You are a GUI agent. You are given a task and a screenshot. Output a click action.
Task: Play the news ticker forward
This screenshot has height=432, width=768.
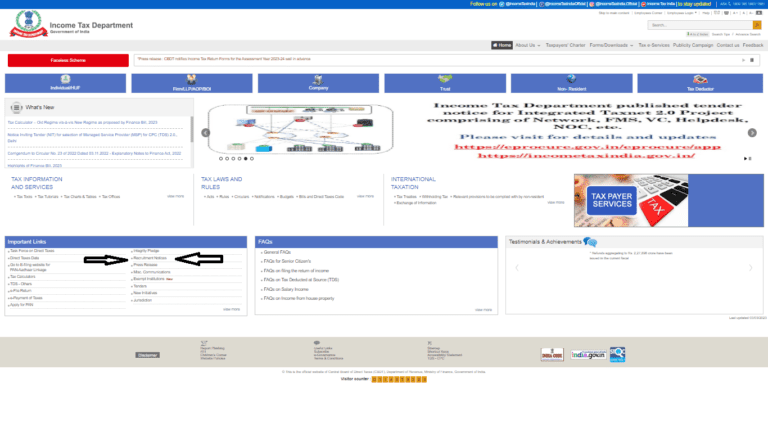pyautogui.click(x=743, y=60)
